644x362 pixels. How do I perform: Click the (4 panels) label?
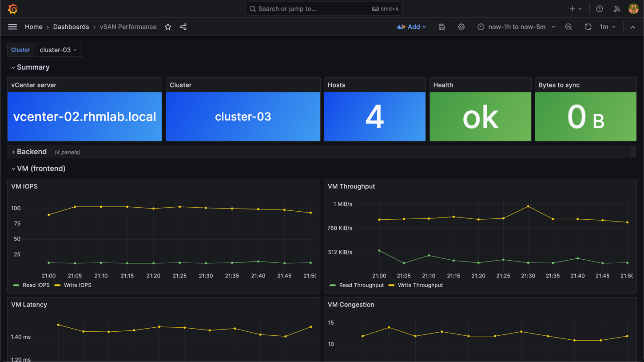click(x=67, y=153)
